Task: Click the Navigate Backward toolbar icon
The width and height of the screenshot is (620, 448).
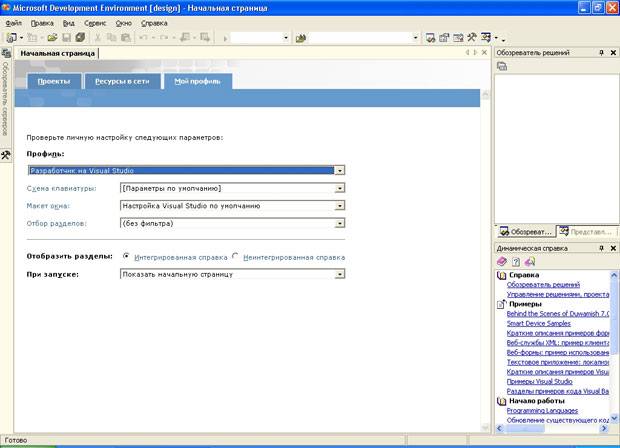Action: pos(185,38)
